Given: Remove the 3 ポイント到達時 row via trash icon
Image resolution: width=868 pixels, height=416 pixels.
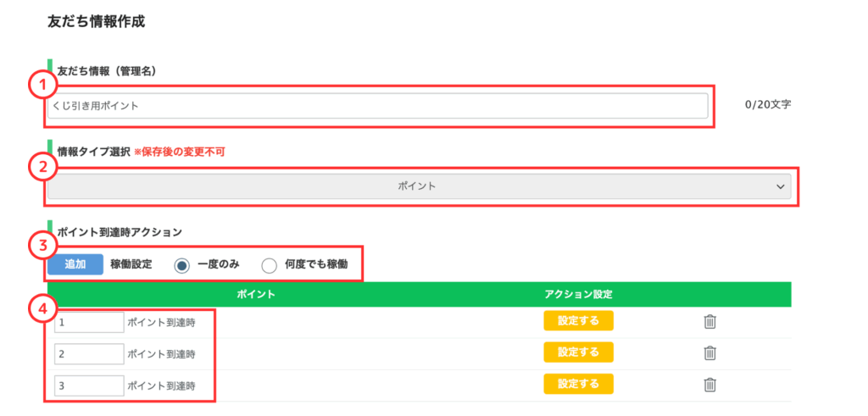Looking at the screenshot, I should tap(709, 385).
